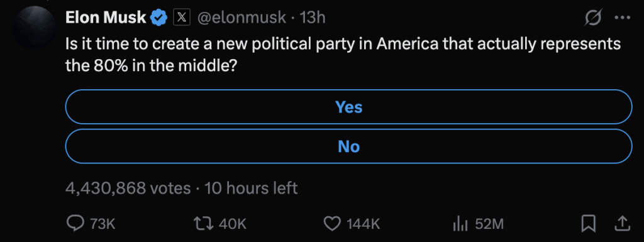Open the Elon Musk profile name link

click(x=106, y=17)
